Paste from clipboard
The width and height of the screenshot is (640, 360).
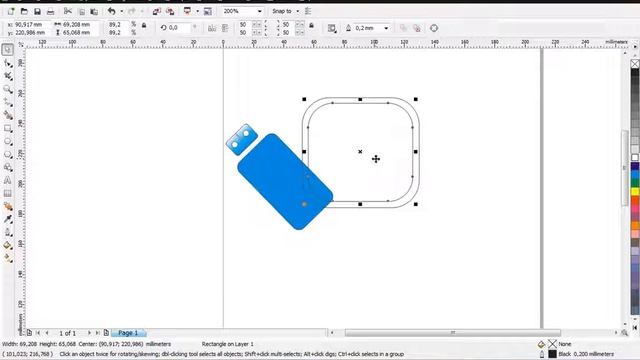pyautogui.click(x=94, y=11)
